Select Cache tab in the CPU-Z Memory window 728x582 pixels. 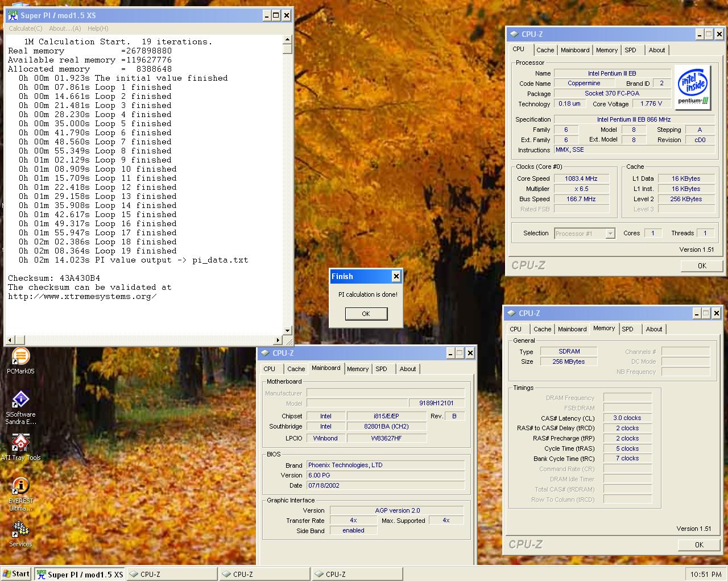[542, 329]
